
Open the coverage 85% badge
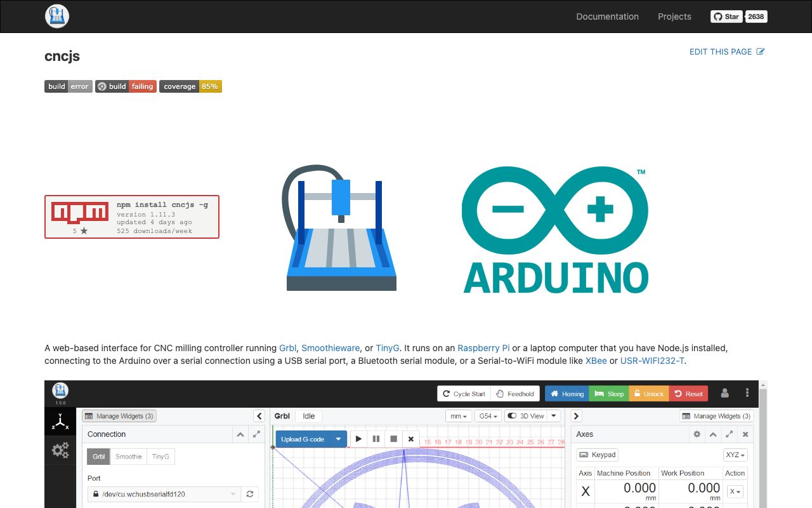click(x=190, y=86)
